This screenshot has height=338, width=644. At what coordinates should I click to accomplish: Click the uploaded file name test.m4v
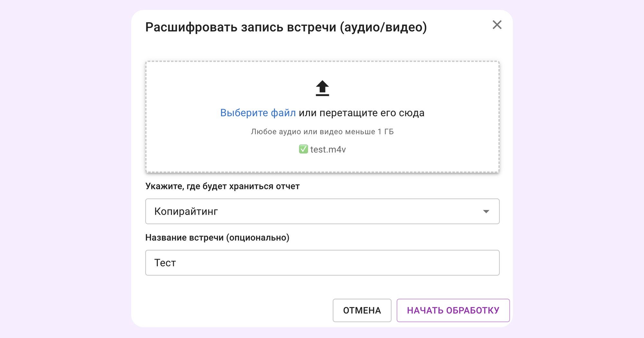(328, 150)
